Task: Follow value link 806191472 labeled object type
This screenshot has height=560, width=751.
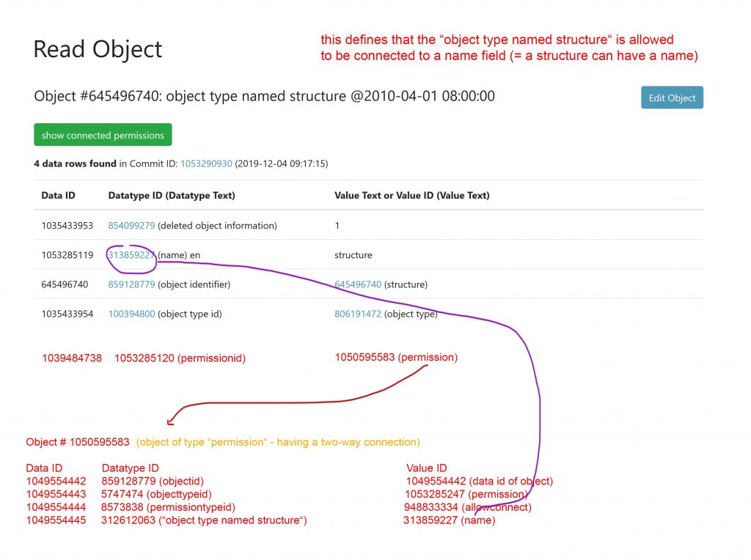Action: point(358,314)
